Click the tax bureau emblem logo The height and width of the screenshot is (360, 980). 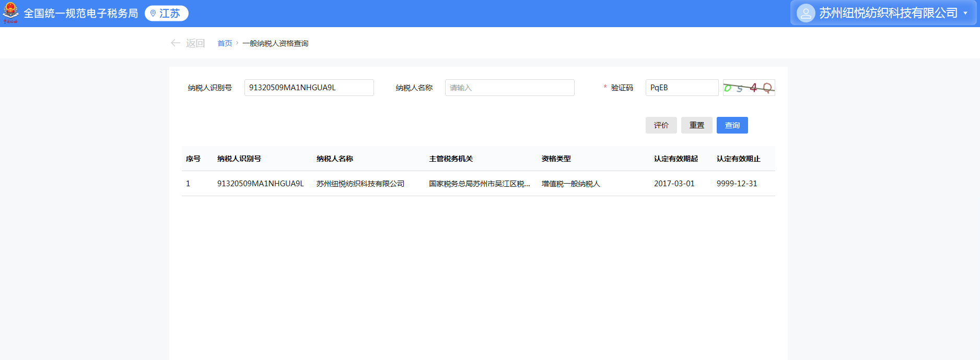pos(10,13)
